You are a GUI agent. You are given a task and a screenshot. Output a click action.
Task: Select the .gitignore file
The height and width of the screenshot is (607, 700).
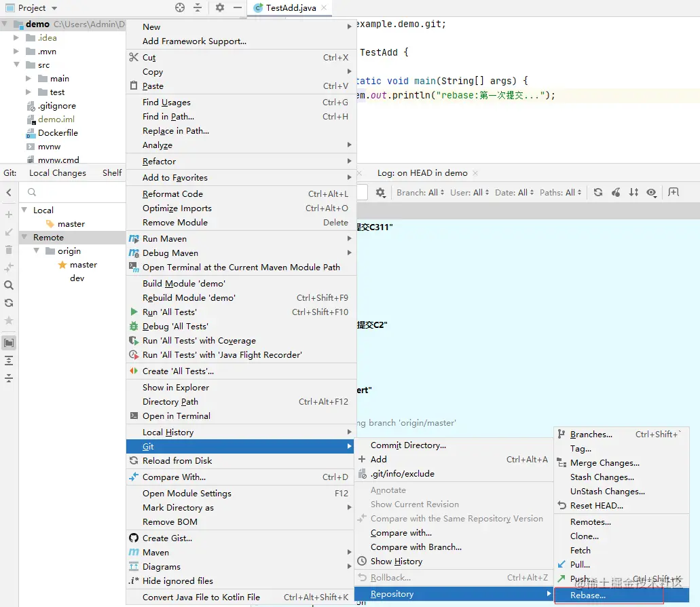pyautogui.click(x=57, y=106)
